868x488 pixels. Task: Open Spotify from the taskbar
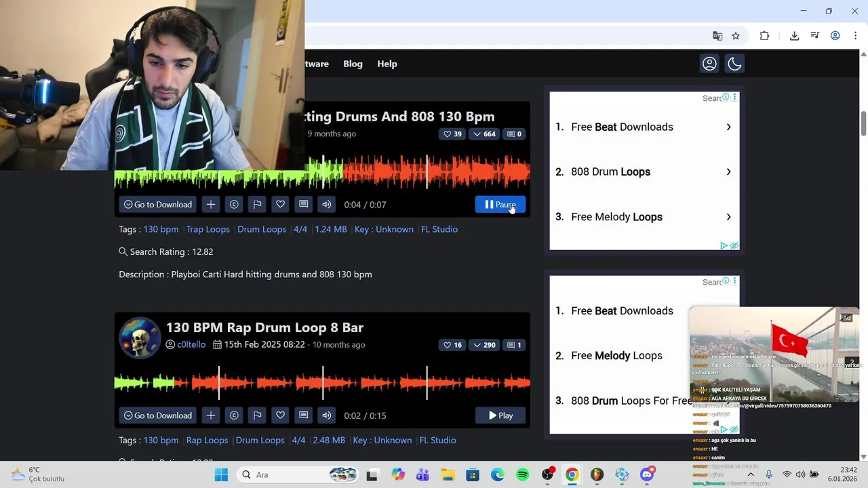click(522, 474)
